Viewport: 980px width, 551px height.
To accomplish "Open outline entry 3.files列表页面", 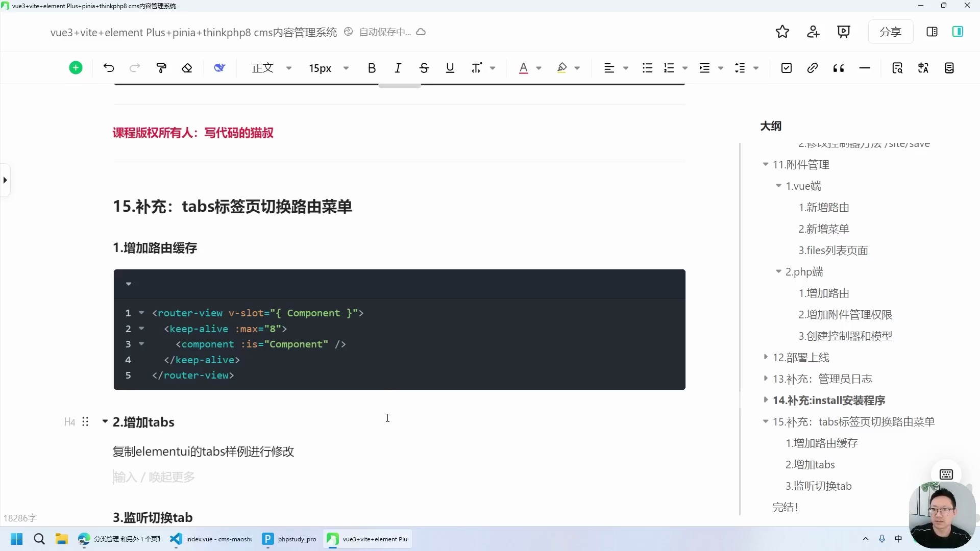I will [x=833, y=251].
